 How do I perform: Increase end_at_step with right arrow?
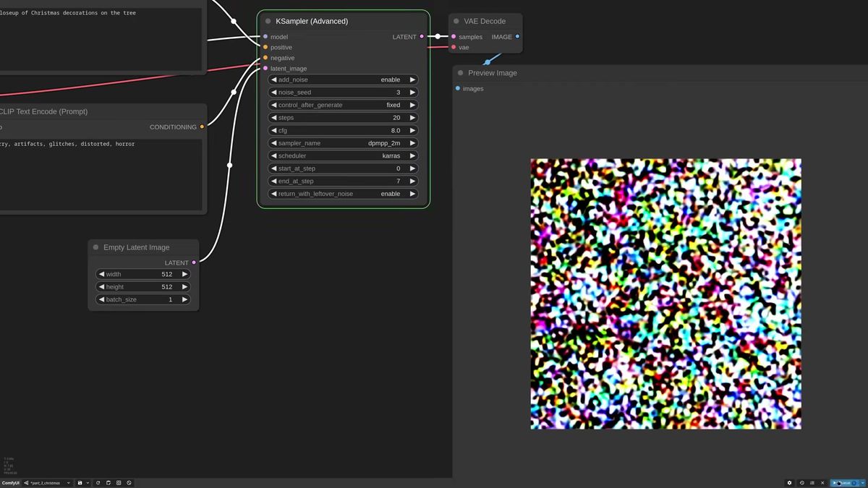[x=412, y=181]
